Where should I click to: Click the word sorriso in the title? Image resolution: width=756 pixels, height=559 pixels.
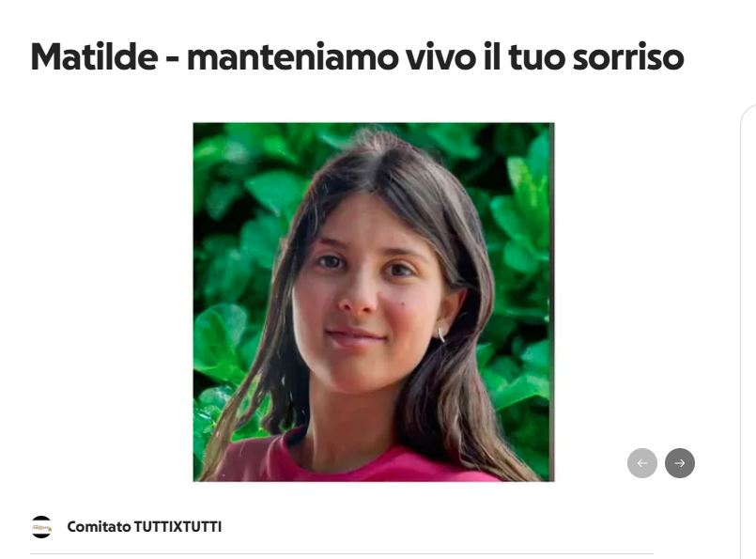628,58
